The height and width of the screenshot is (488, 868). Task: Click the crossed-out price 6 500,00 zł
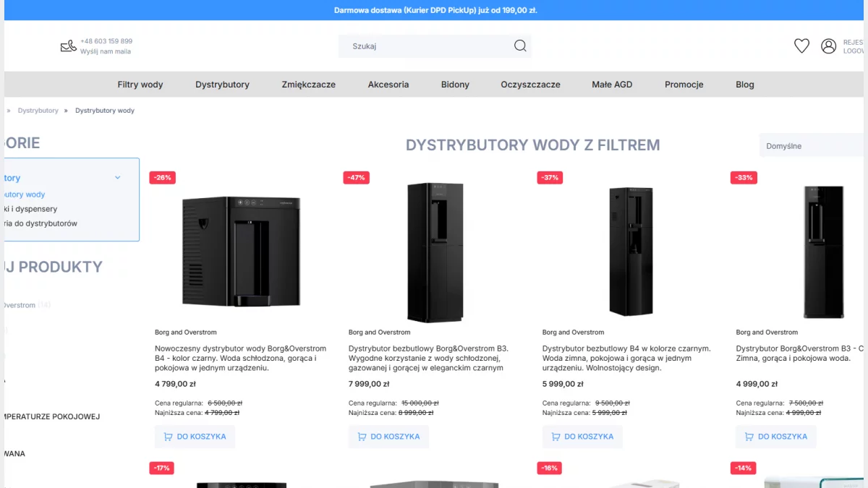(225, 403)
